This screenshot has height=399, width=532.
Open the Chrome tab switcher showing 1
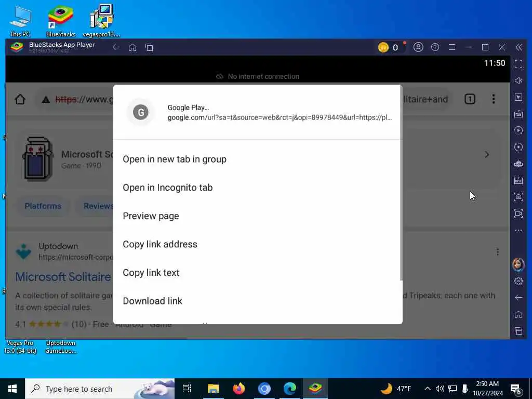click(470, 99)
